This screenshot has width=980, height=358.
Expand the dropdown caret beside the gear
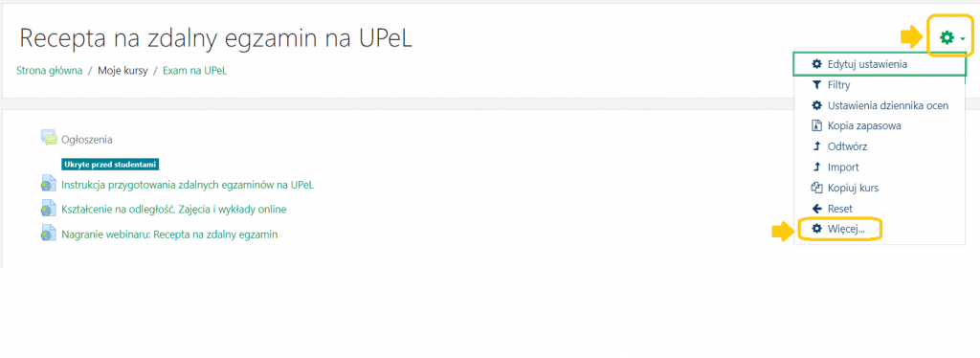click(963, 39)
